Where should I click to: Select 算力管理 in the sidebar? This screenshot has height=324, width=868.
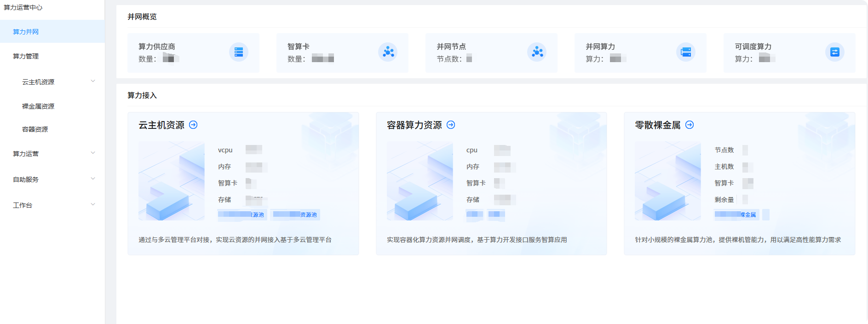point(26,56)
